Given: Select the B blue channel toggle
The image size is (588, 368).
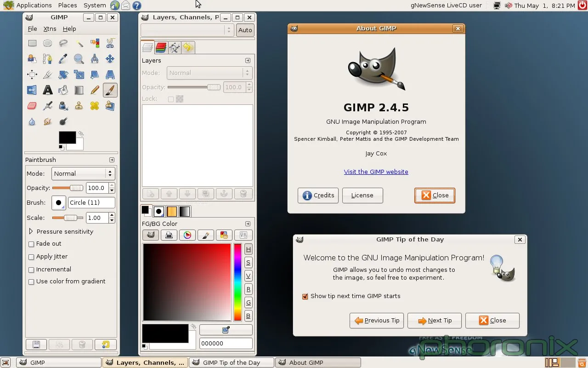Looking at the screenshot, I should coord(248,316).
